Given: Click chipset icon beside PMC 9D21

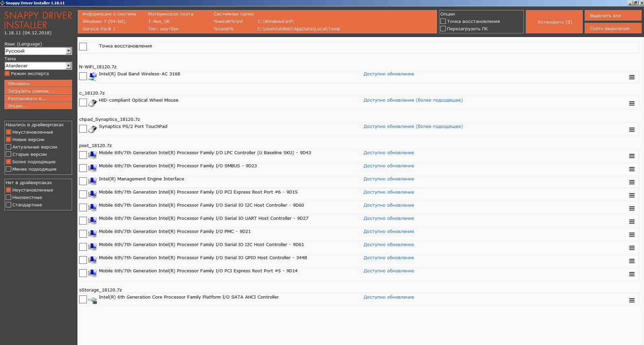Looking at the screenshot, I should pyautogui.click(x=93, y=234).
